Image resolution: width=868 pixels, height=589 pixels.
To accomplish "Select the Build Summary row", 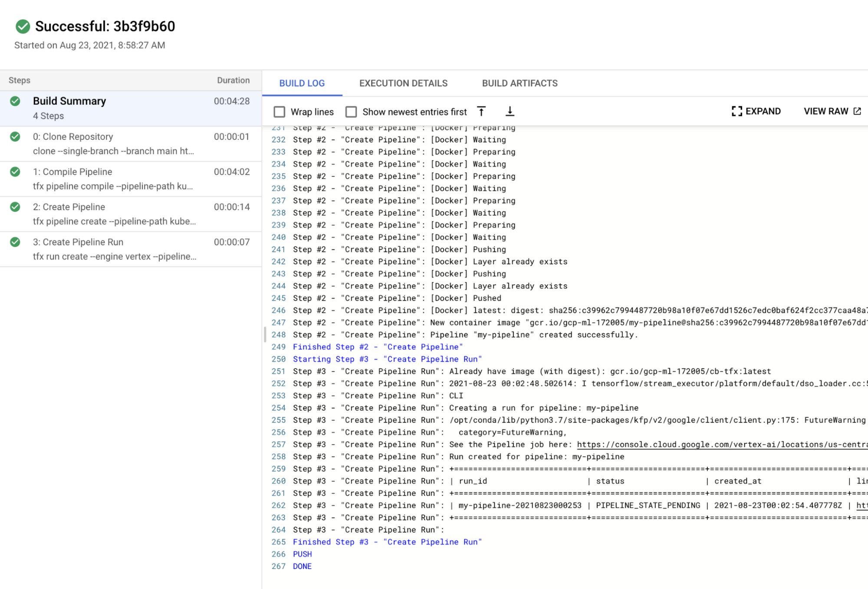I will 131,108.
